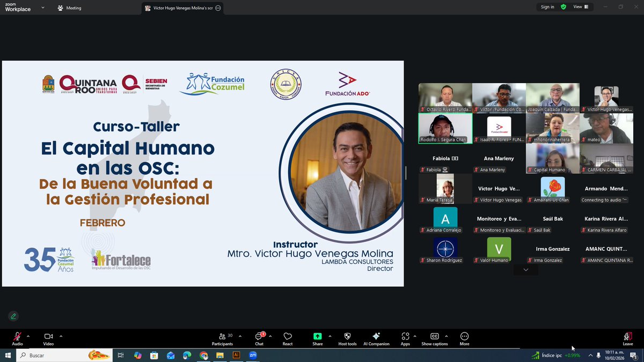Change layout with View button
Viewport: 644px width, 362px height.
point(581,7)
